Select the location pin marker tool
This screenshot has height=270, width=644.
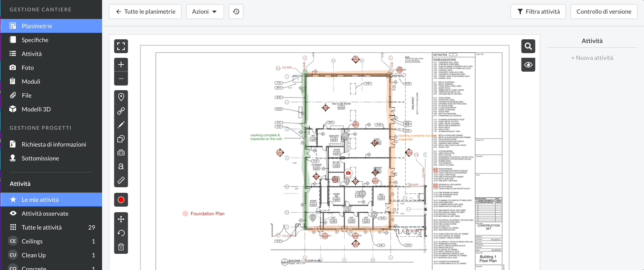[121, 97]
